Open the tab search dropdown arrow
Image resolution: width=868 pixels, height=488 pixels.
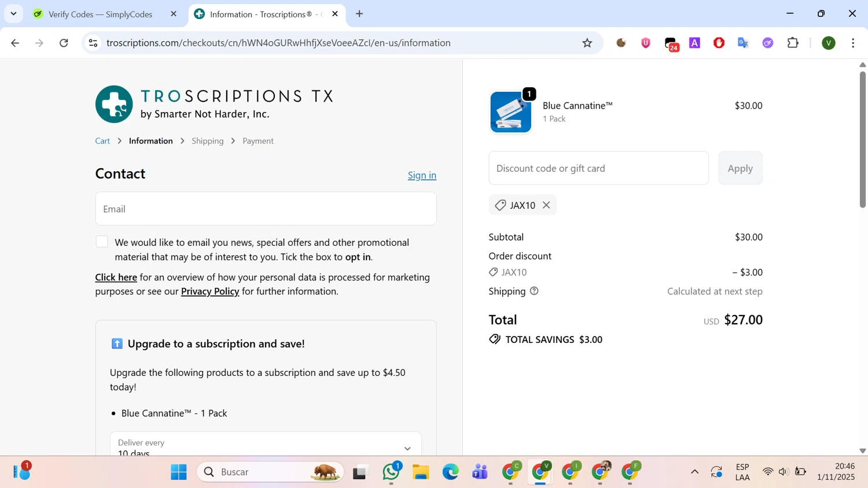coord(13,14)
